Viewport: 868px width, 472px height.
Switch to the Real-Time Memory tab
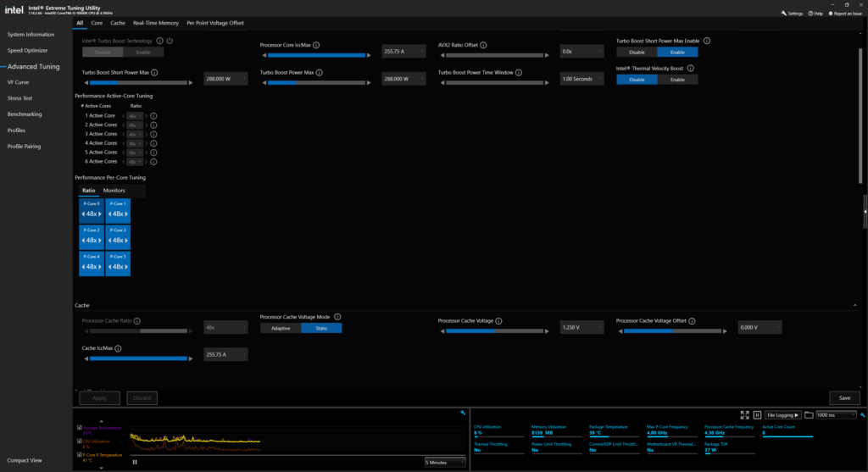click(x=156, y=23)
